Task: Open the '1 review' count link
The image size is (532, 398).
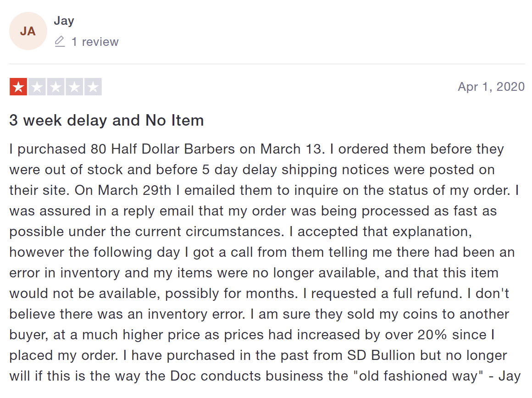Action: tap(95, 42)
